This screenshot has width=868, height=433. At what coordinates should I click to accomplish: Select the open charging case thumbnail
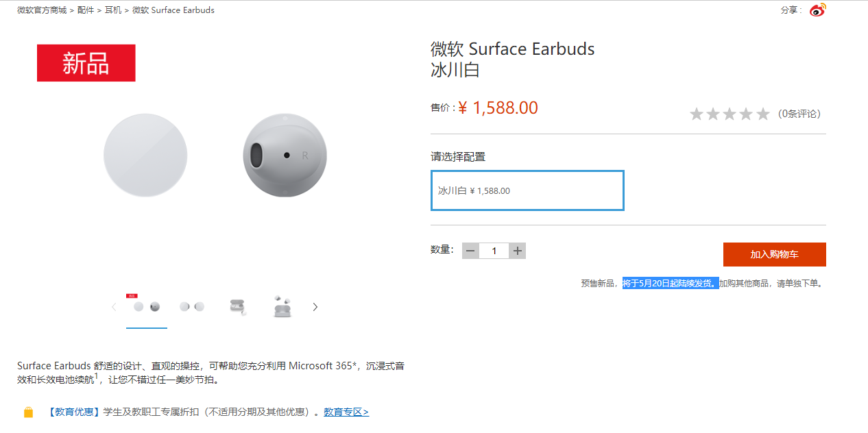click(x=238, y=307)
